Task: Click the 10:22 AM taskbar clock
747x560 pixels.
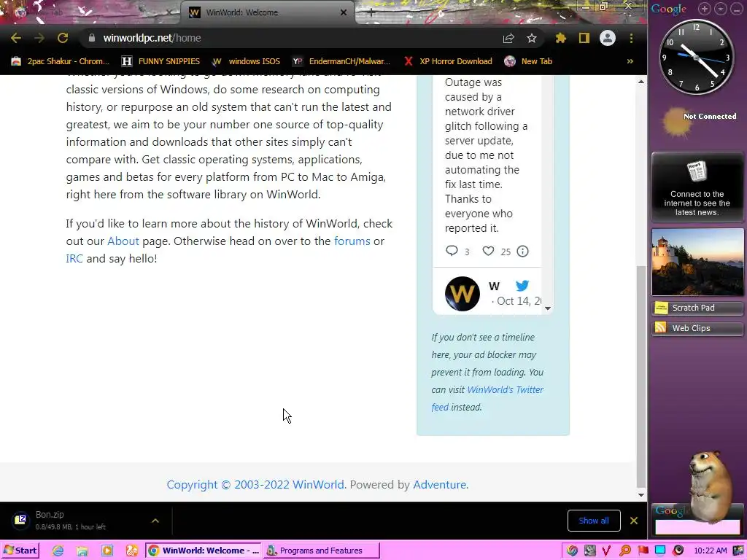Action: coord(711,551)
